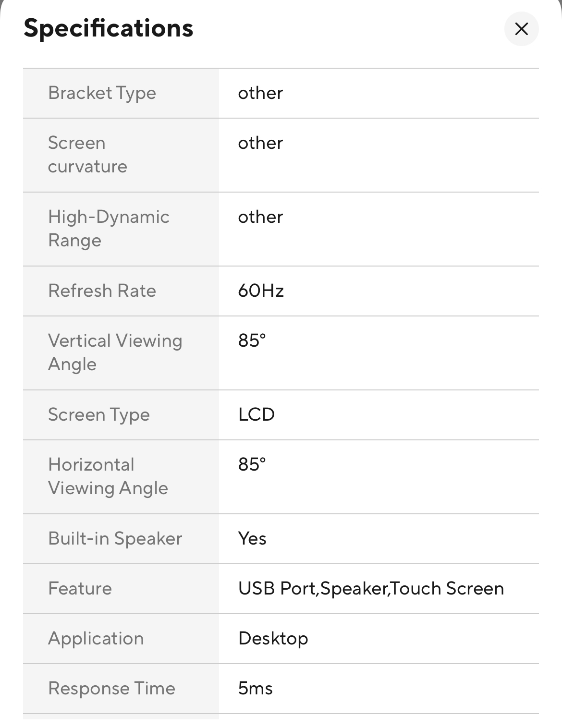Click the Specifications heading

coord(109,28)
